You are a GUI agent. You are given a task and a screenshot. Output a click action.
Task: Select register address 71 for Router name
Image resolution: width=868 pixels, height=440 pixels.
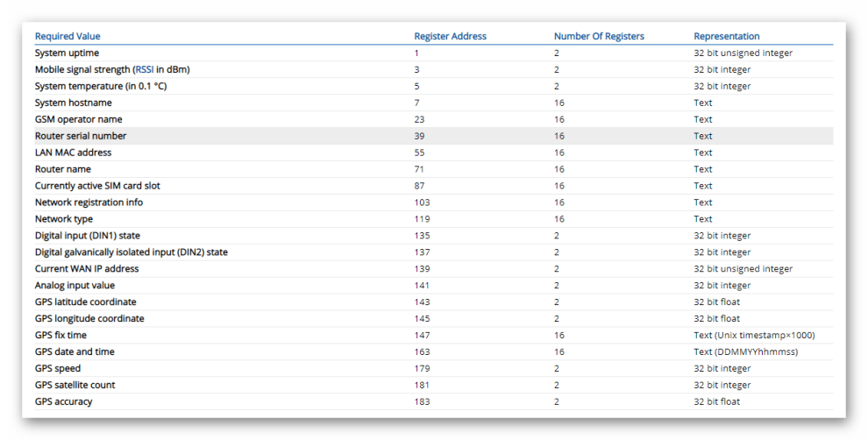(x=419, y=169)
